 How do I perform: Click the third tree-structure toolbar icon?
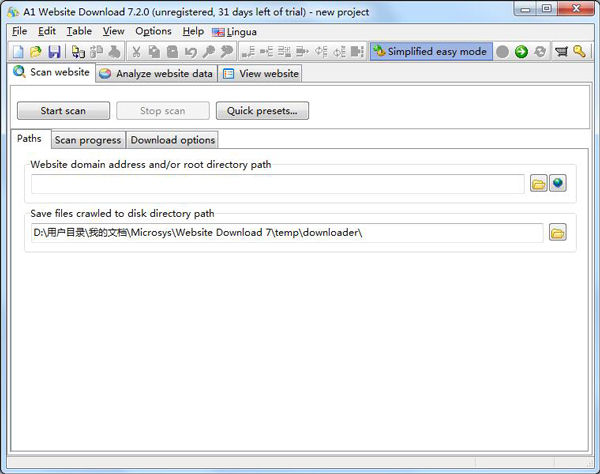284,52
